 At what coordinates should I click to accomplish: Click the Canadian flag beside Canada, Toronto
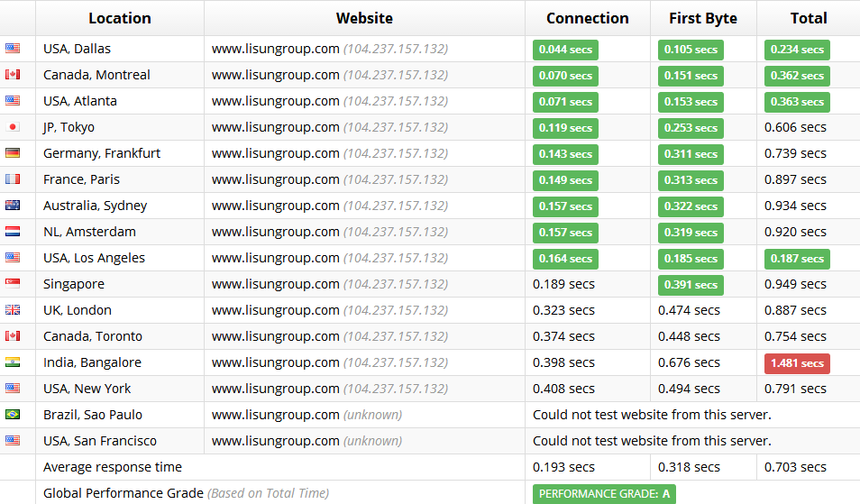coord(13,336)
